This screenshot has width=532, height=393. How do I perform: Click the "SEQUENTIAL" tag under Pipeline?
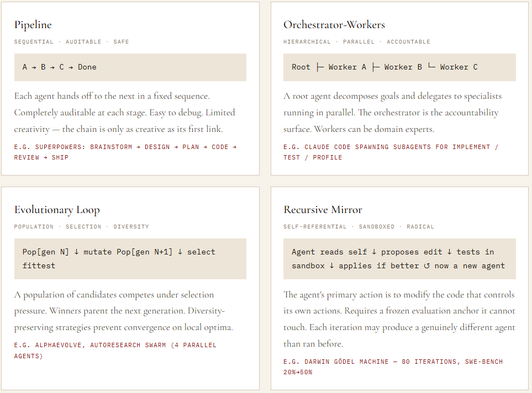point(34,42)
